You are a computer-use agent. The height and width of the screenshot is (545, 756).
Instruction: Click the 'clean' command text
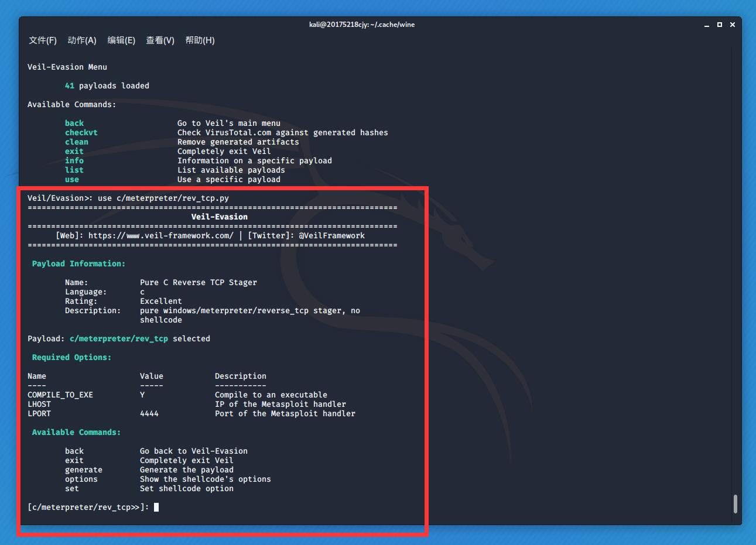[x=77, y=142]
